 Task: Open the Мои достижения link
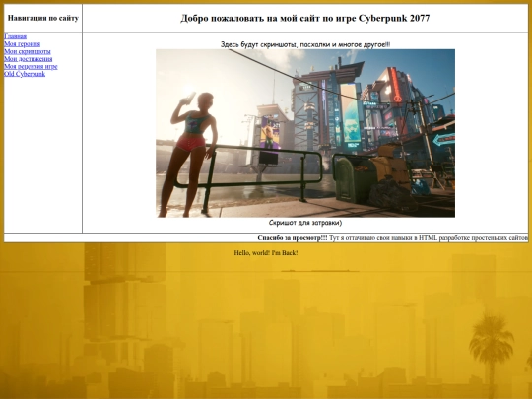click(x=29, y=59)
